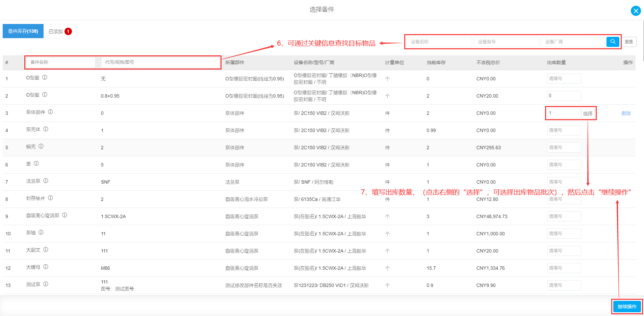
Task: Click info icon next to 泵体部件 row 3
Action: click(x=50, y=112)
